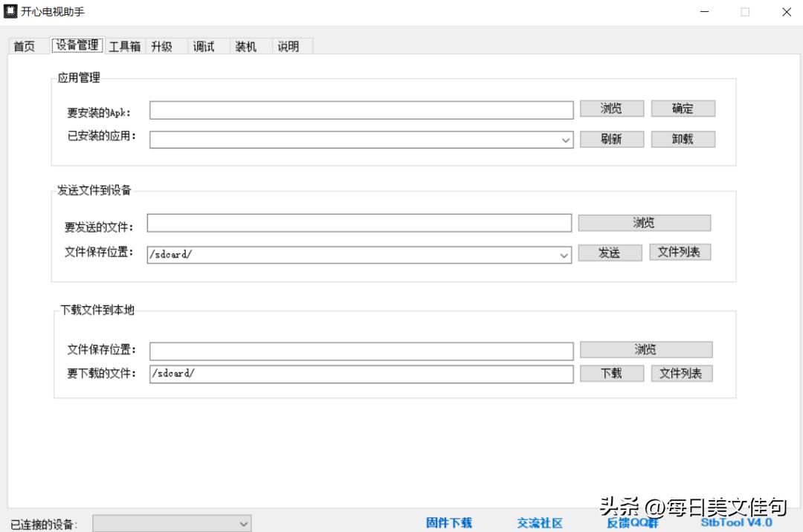The height and width of the screenshot is (532, 803).
Task: Open the 工具箱 tab
Action: tap(124, 47)
